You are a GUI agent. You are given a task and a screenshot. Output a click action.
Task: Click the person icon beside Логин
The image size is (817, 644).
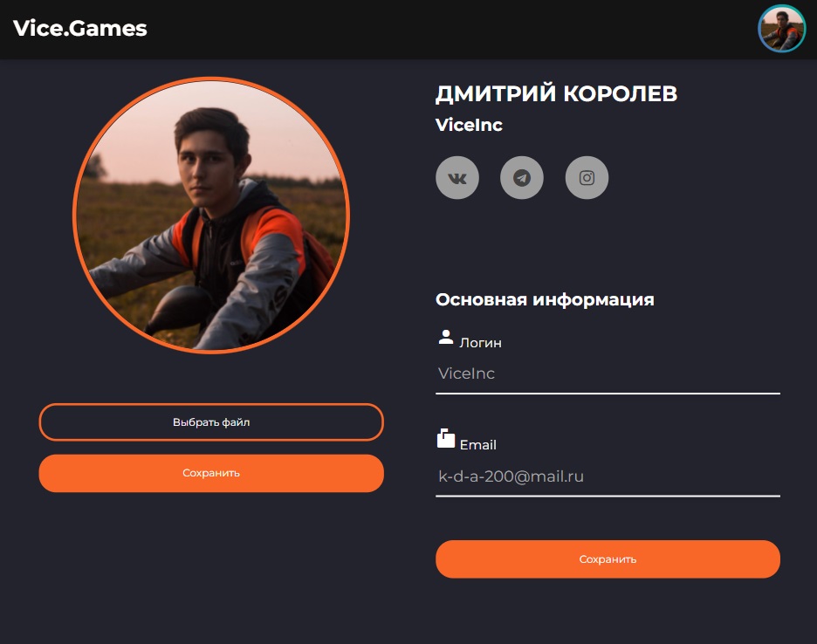tap(445, 337)
